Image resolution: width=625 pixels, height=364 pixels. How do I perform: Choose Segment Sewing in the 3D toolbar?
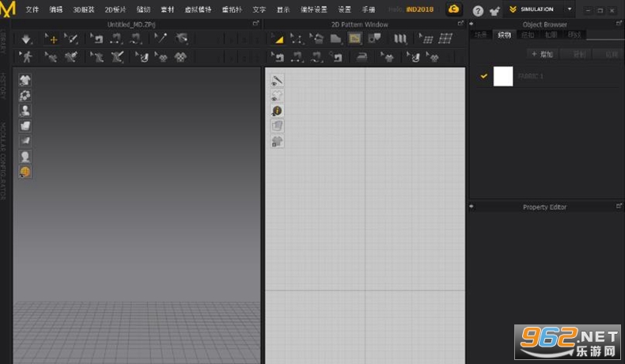tap(116, 39)
